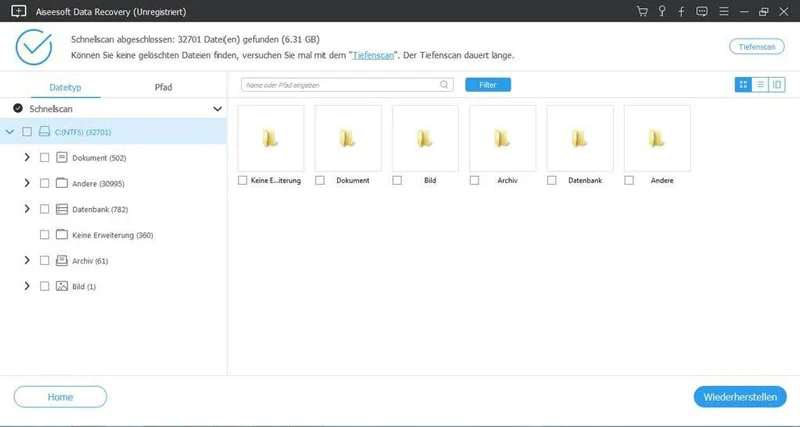Open the Datenbank folder thumbnail

click(x=580, y=138)
